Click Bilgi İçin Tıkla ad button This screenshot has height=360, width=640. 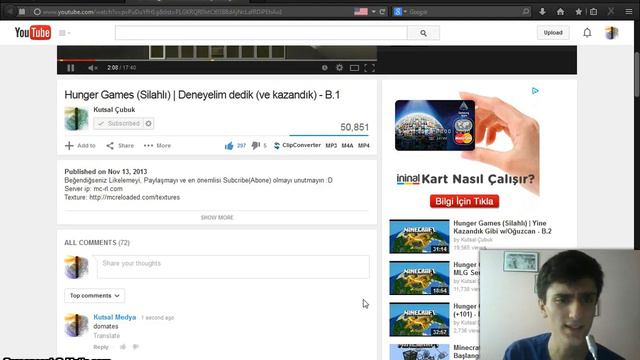464,201
